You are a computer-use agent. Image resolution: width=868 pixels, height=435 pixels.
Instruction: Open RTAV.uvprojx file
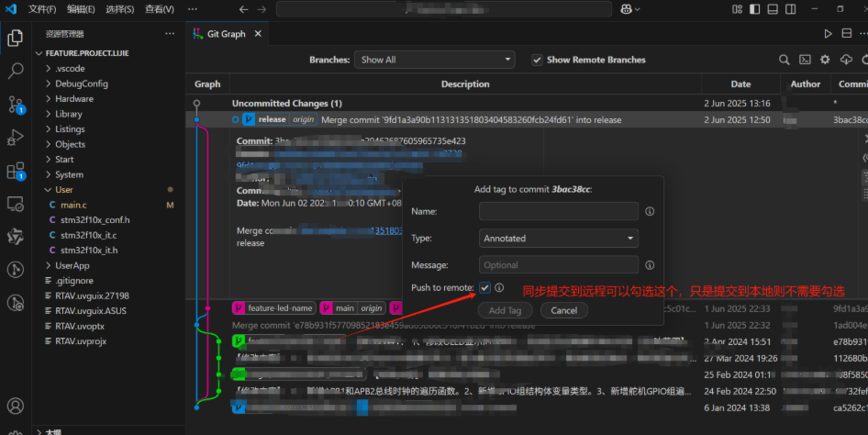pyautogui.click(x=80, y=341)
